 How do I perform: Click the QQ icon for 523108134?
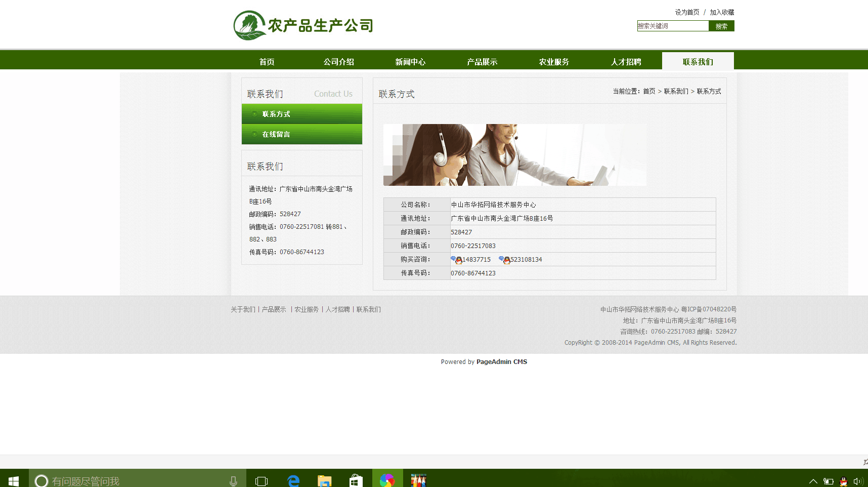coord(504,260)
